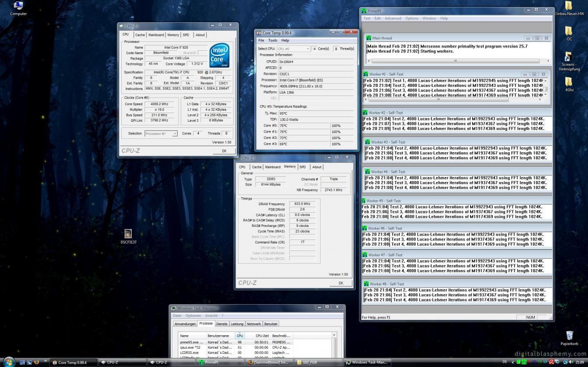Switch to 102_FUJI taskbar button
Screen dimensions: 588x367
(x=318, y=362)
